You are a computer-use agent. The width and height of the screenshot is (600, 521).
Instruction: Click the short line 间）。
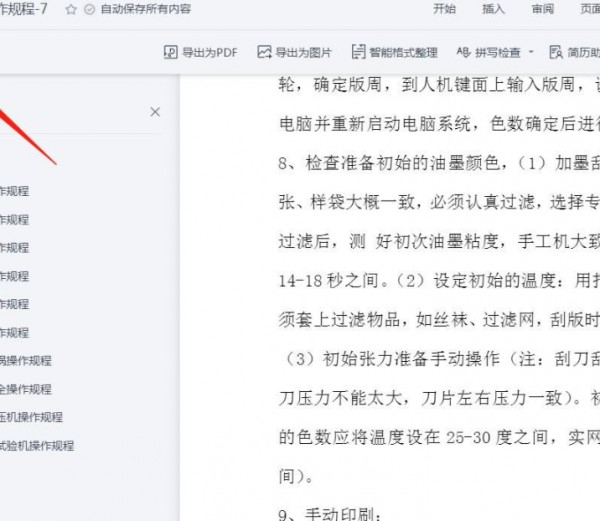tap(295, 477)
